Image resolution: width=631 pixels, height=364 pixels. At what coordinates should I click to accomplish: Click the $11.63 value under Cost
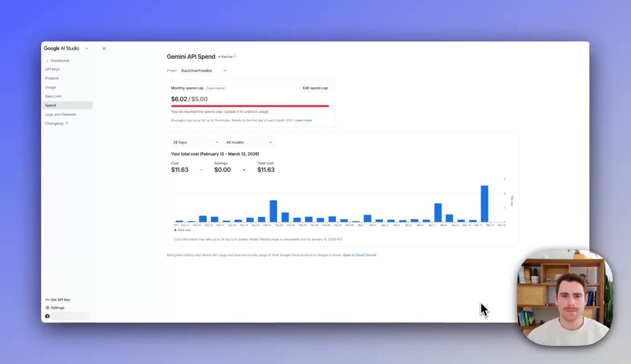tap(180, 170)
